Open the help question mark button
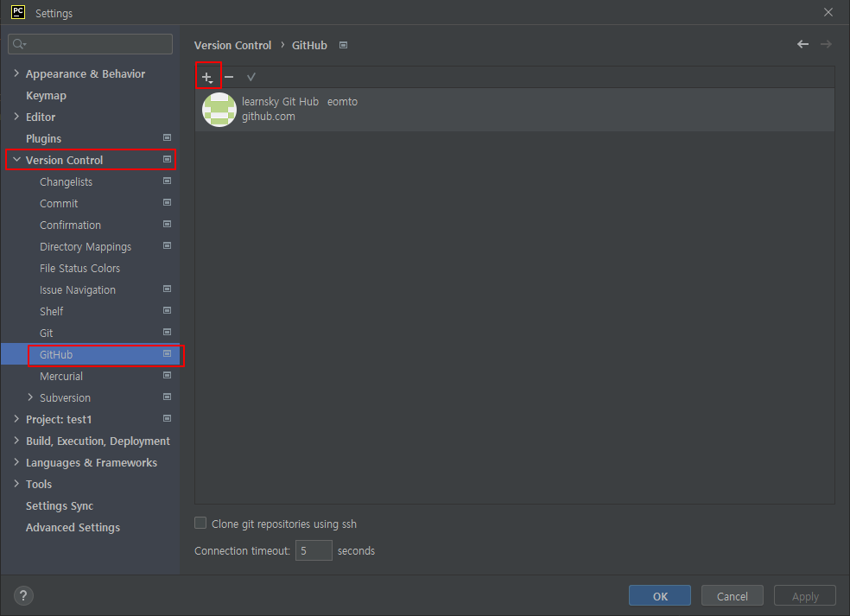This screenshot has width=850, height=616. pyautogui.click(x=23, y=595)
